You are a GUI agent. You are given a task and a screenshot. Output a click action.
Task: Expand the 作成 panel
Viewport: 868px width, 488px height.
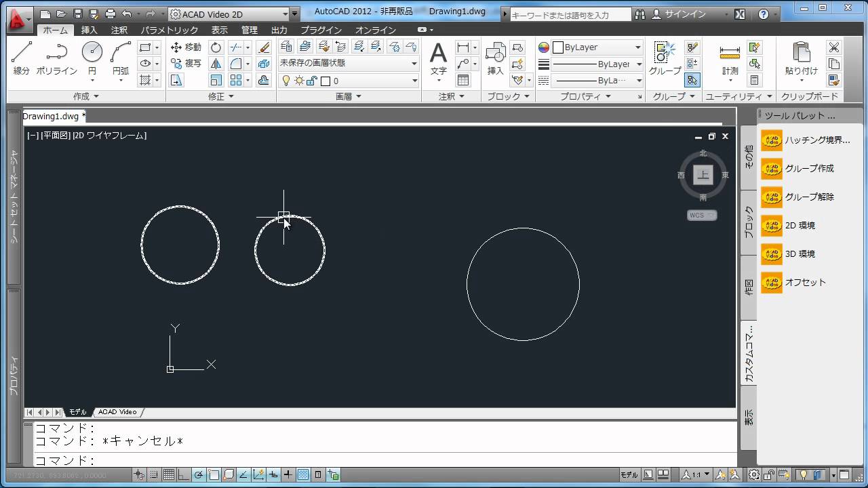tap(86, 96)
